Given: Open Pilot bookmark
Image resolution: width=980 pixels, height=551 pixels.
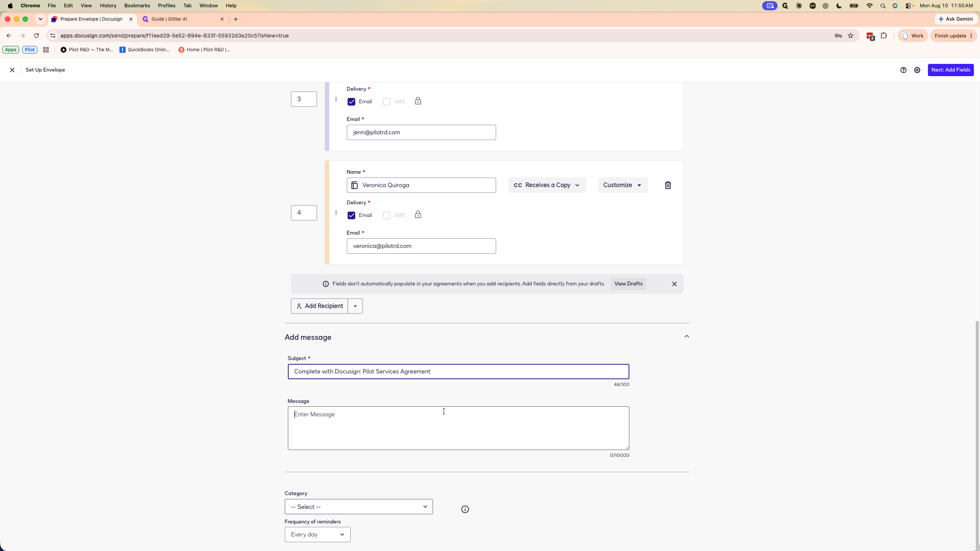Looking at the screenshot, I should (29, 50).
